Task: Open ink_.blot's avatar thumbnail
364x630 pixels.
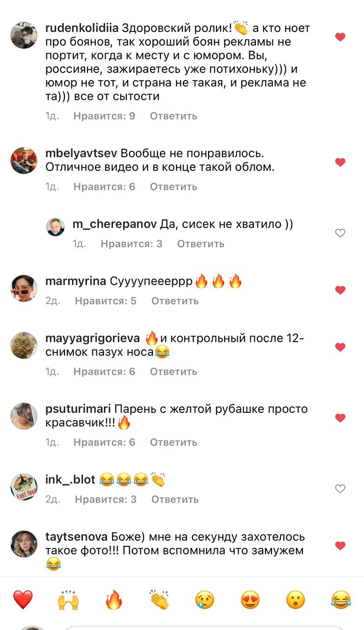Action: (x=24, y=487)
